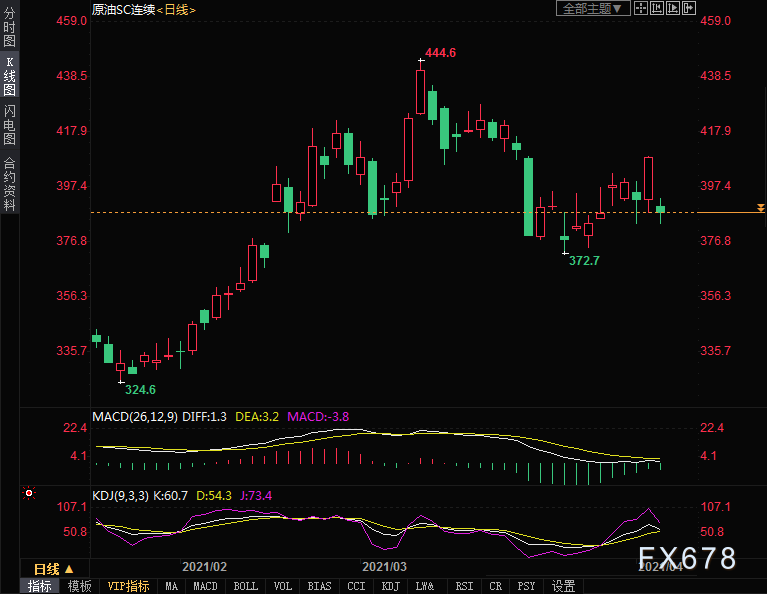Click the MACD(26,12,9) indicator label
The width and height of the screenshot is (767, 594).
(x=135, y=416)
